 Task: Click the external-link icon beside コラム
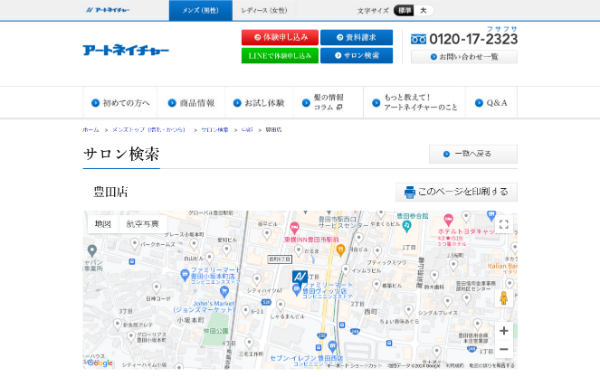(339, 108)
